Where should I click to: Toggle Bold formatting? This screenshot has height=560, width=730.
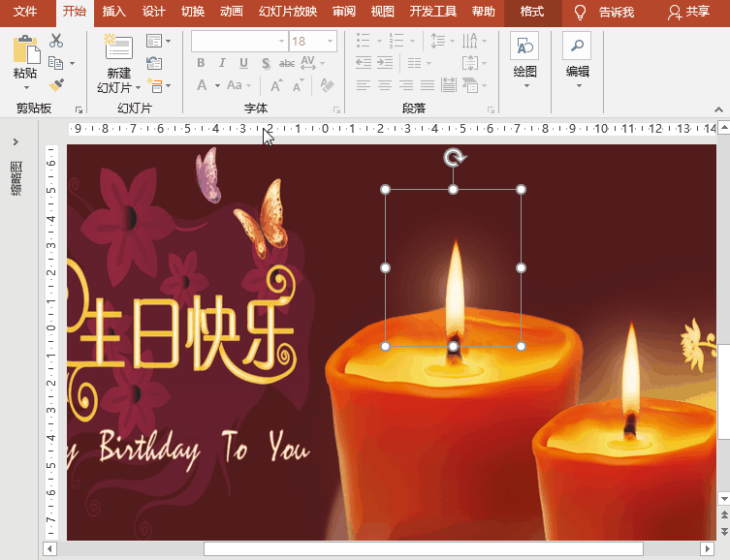(201, 63)
